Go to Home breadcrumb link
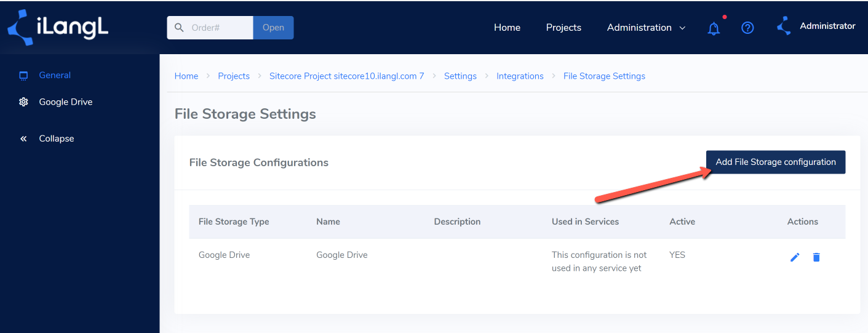This screenshot has height=333, width=868. [186, 76]
